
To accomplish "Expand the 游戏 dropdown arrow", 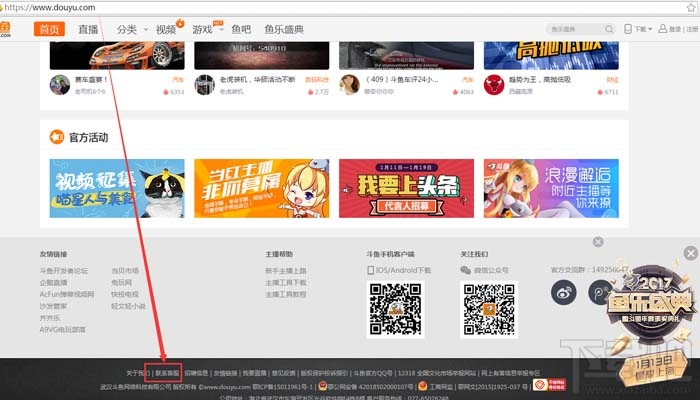I will pos(221,29).
